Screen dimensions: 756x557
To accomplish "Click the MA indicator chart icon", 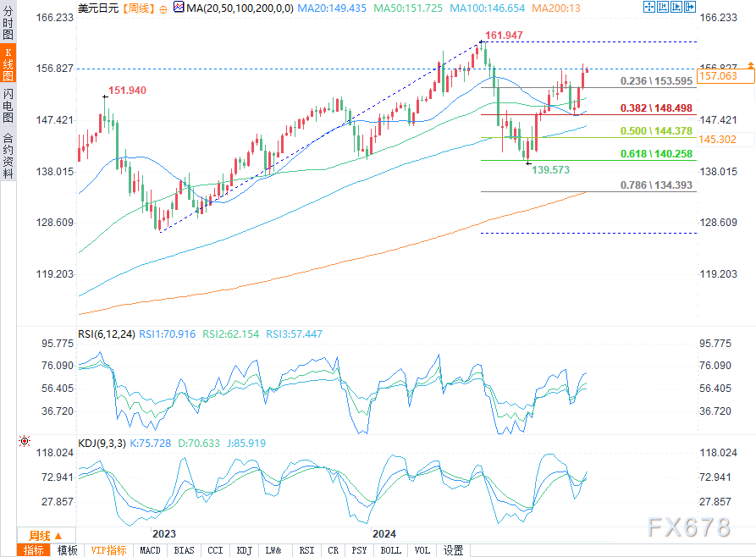I will pos(179,8).
